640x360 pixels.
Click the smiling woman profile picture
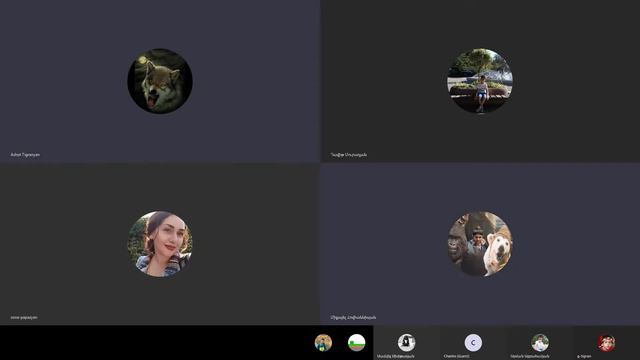(160, 244)
